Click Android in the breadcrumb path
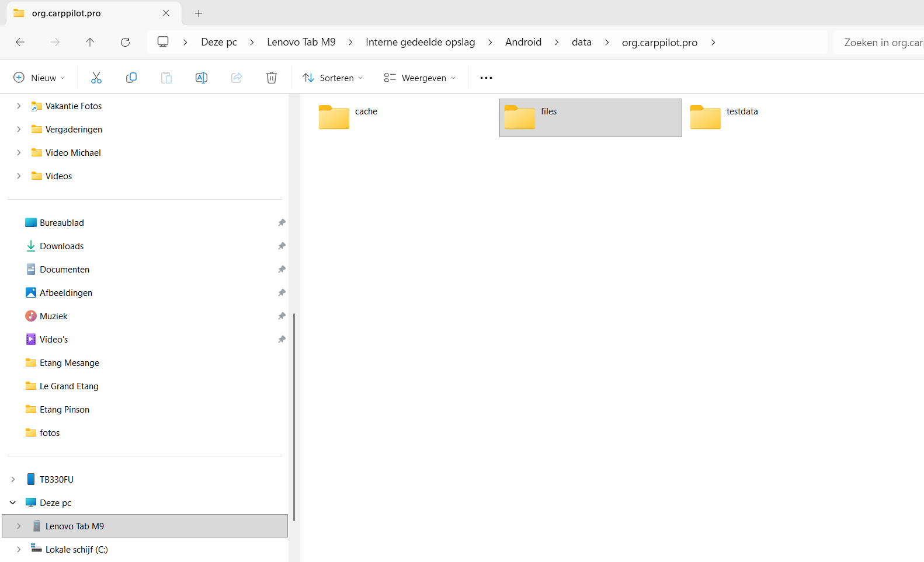This screenshot has width=924, height=562. tap(523, 42)
